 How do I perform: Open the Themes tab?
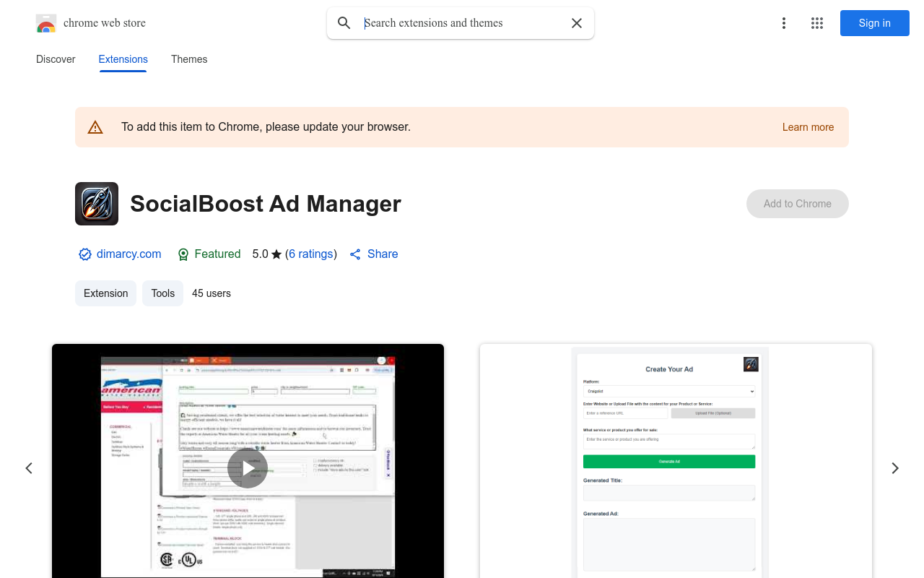[x=189, y=59]
